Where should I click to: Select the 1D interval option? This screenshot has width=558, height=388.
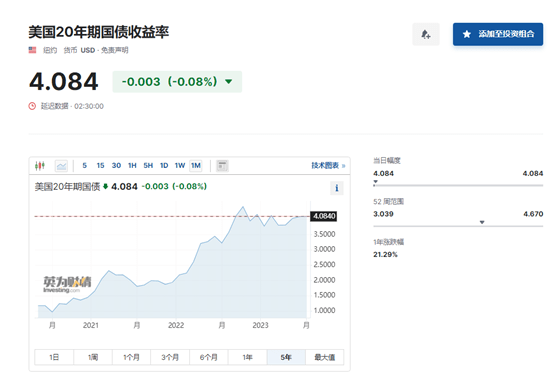pyautogui.click(x=164, y=166)
